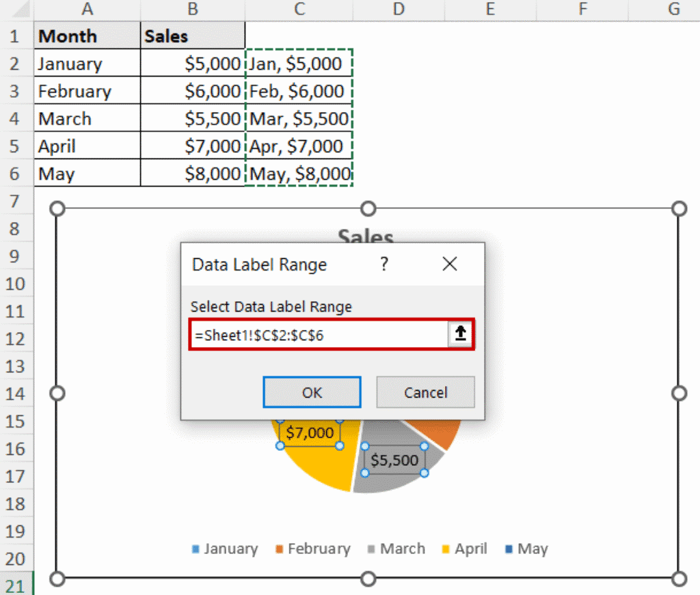
Task: Click the column B header
Action: pos(192,10)
